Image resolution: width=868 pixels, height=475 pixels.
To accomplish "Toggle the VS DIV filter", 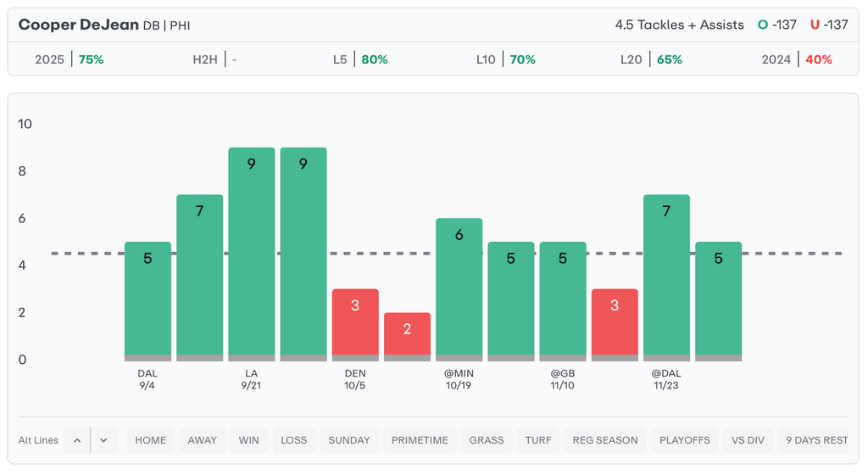I will [x=748, y=440].
